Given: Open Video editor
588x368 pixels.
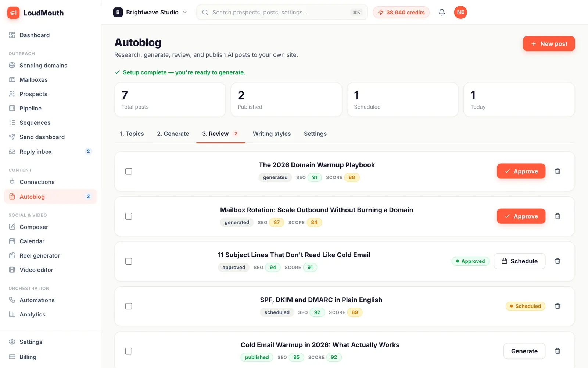Looking at the screenshot, I should [x=50, y=270].
